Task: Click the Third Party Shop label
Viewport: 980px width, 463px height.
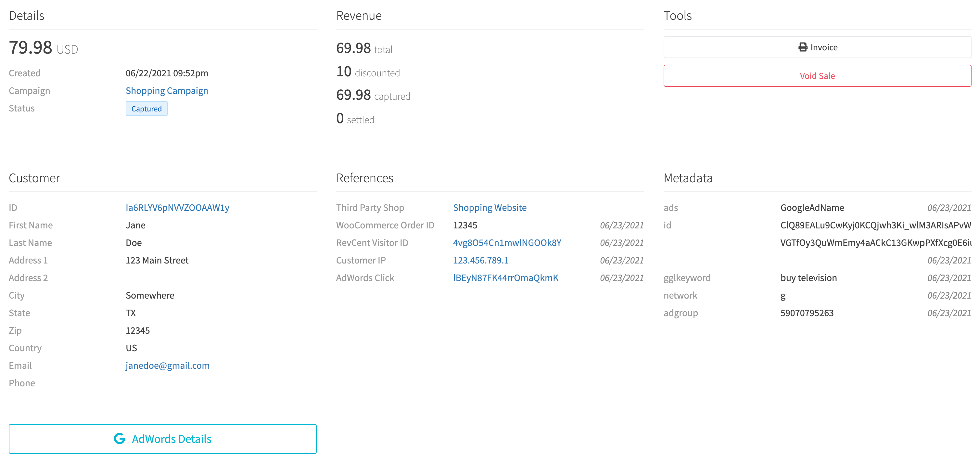Action: click(x=370, y=208)
